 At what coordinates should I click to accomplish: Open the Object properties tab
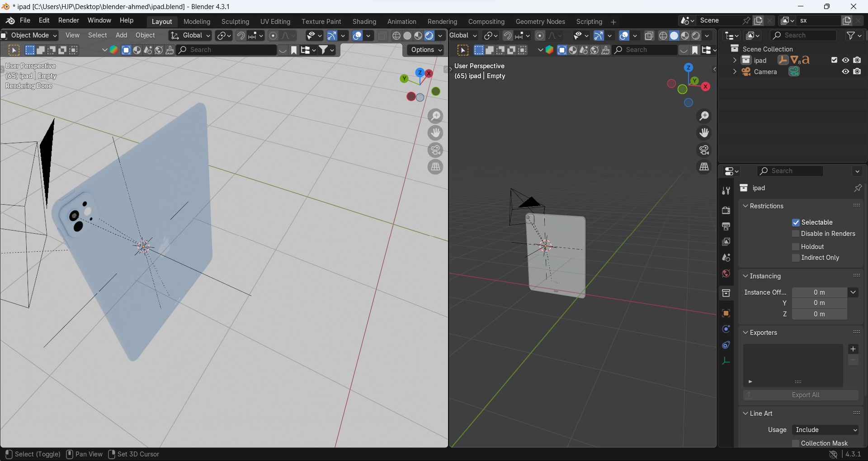(726, 314)
